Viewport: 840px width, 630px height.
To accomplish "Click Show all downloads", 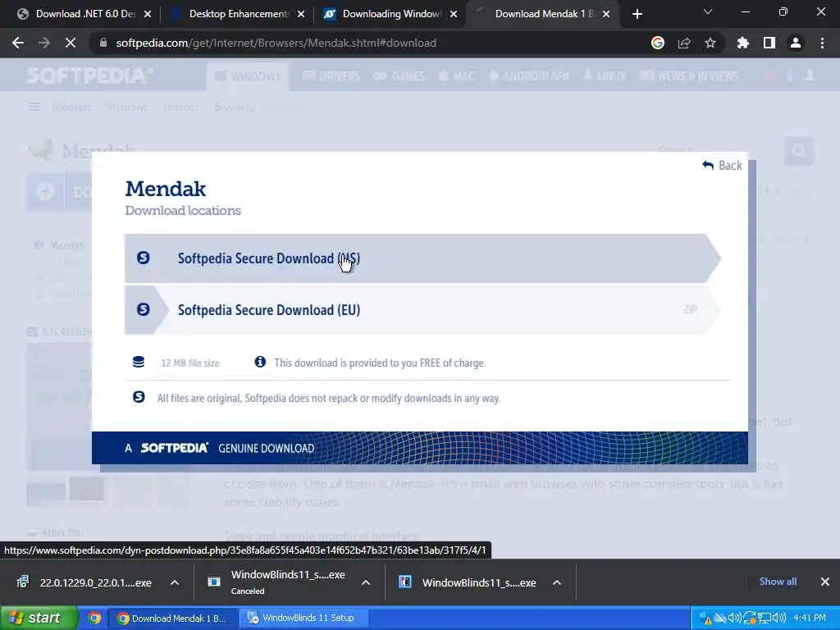I will (778, 582).
